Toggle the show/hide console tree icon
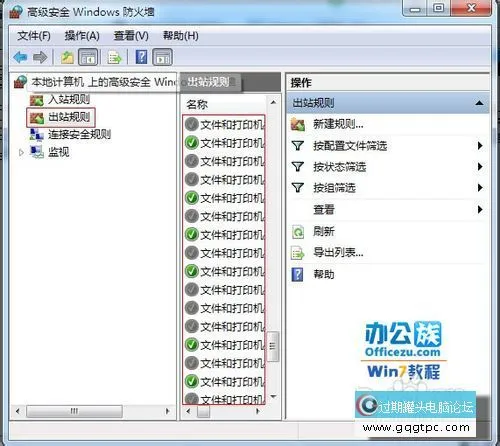500x446 pixels. pyautogui.click(x=88, y=57)
